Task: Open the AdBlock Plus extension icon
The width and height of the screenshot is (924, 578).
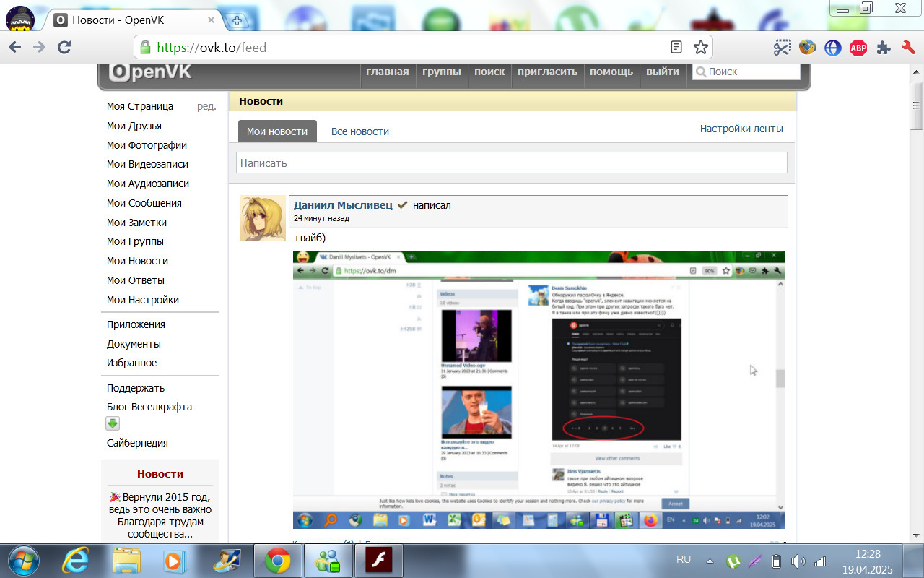Action: click(x=858, y=48)
